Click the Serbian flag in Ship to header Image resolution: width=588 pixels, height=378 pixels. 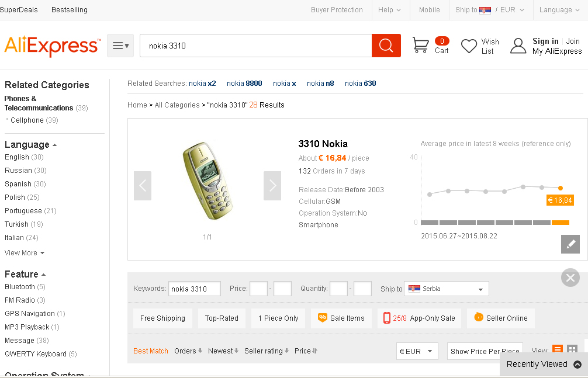pos(485,10)
